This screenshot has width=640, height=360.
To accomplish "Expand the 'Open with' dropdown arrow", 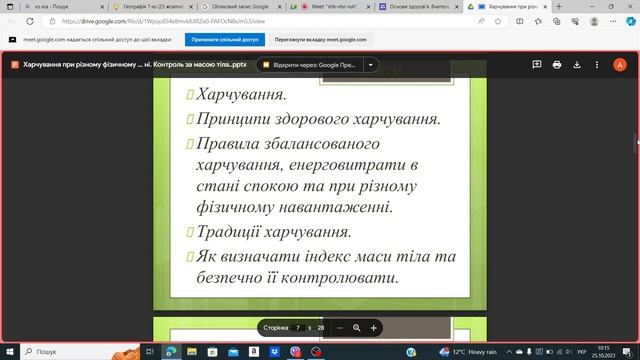I will (371, 65).
